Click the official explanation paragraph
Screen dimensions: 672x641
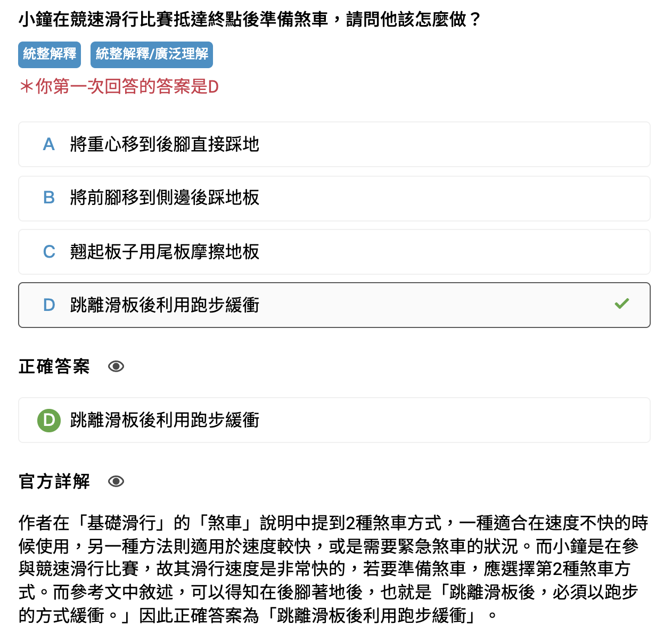coord(333,569)
